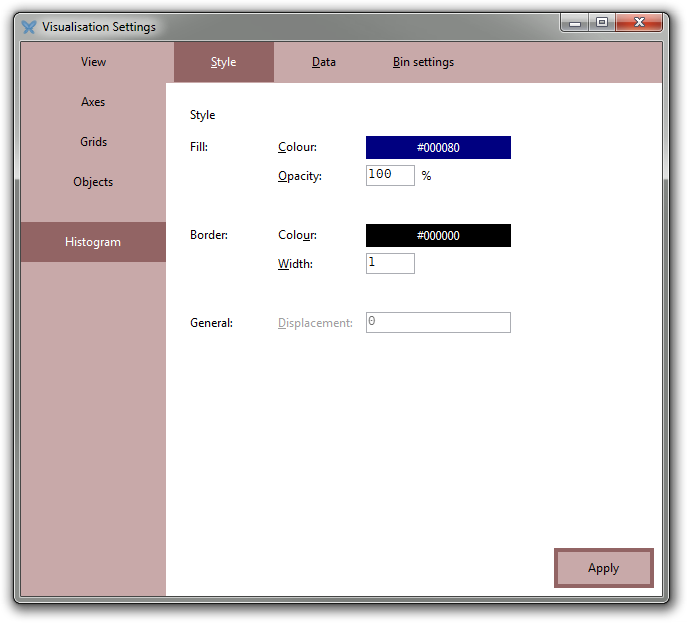Switch to the Style tab
Screen dimensions: 687x623
(x=223, y=62)
